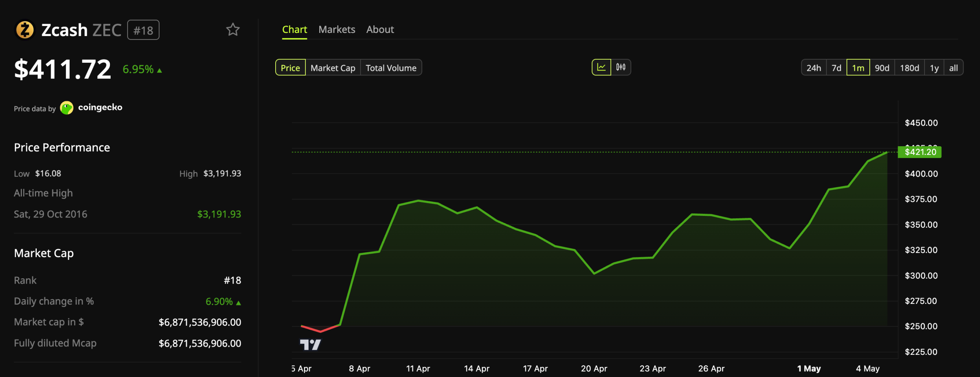This screenshot has height=377, width=980.
Task: Click the $300.00 axis label
Action: [x=921, y=276]
